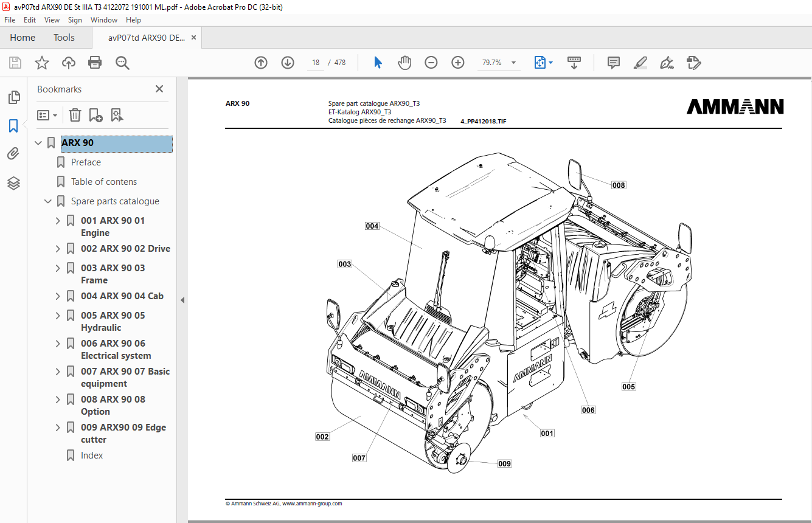Expand 002 ARX 90 02 Drive
This screenshot has width=812, height=523.
(x=58, y=249)
